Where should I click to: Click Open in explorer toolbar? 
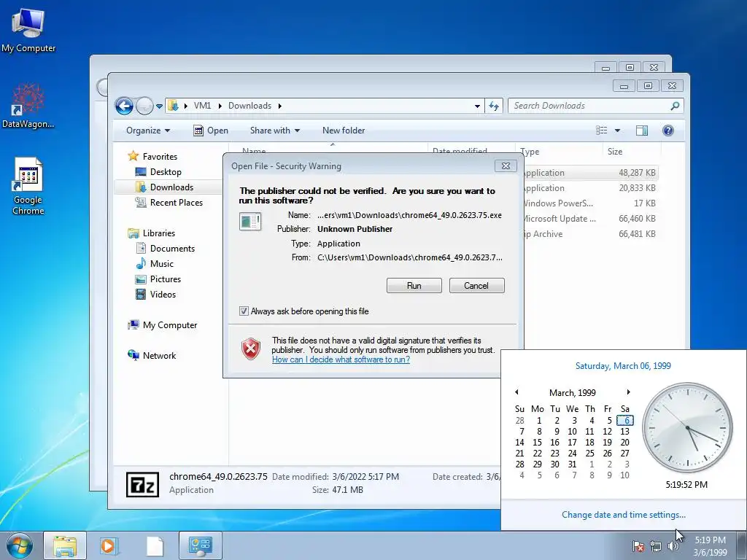211,131
